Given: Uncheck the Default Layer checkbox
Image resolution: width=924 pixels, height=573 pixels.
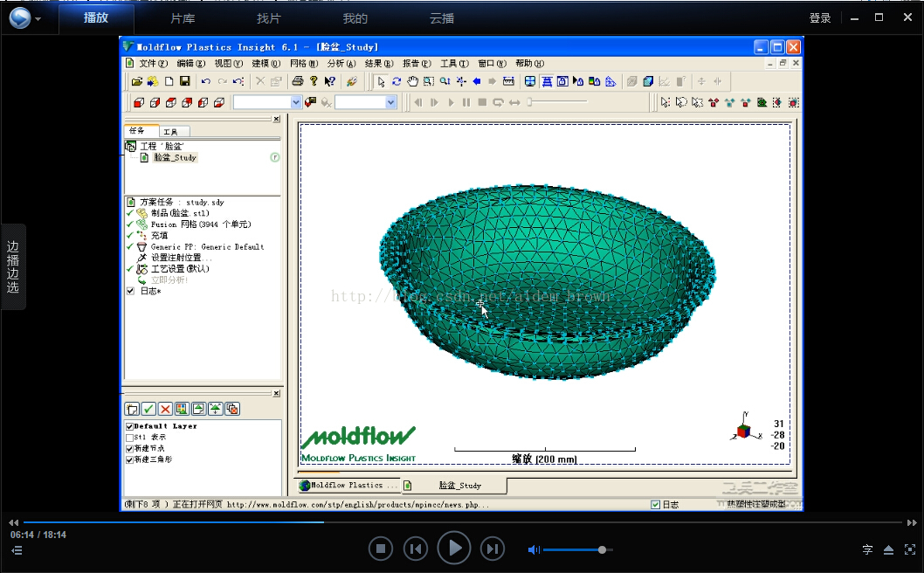Looking at the screenshot, I should [x=129, y=426].
